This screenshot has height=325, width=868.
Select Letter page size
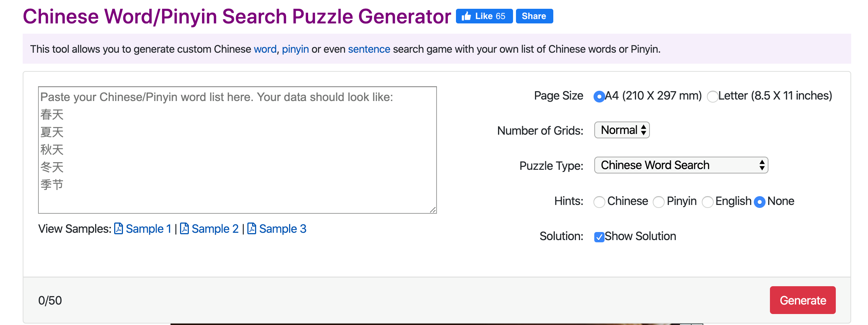click(x=712, y=97)
